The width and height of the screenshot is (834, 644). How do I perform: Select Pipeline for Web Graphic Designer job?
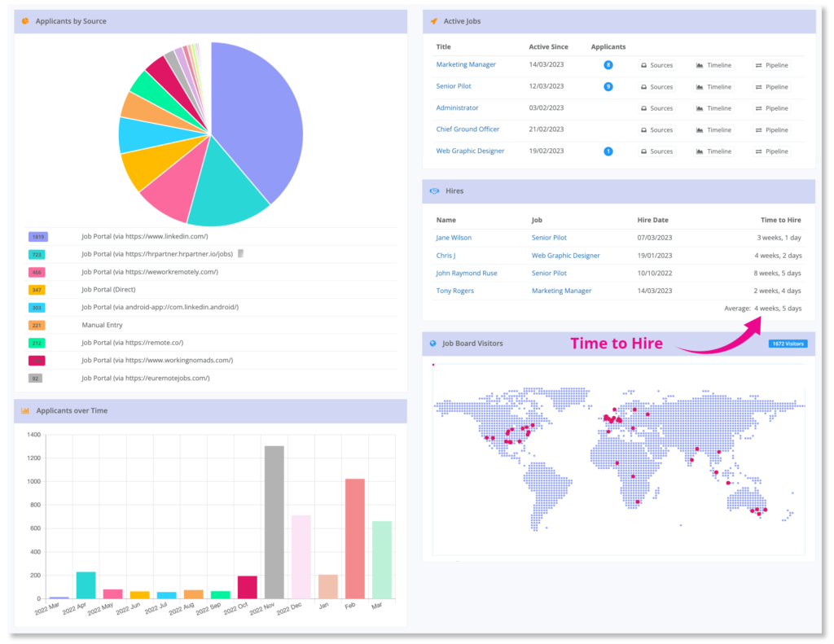point(772,151)
